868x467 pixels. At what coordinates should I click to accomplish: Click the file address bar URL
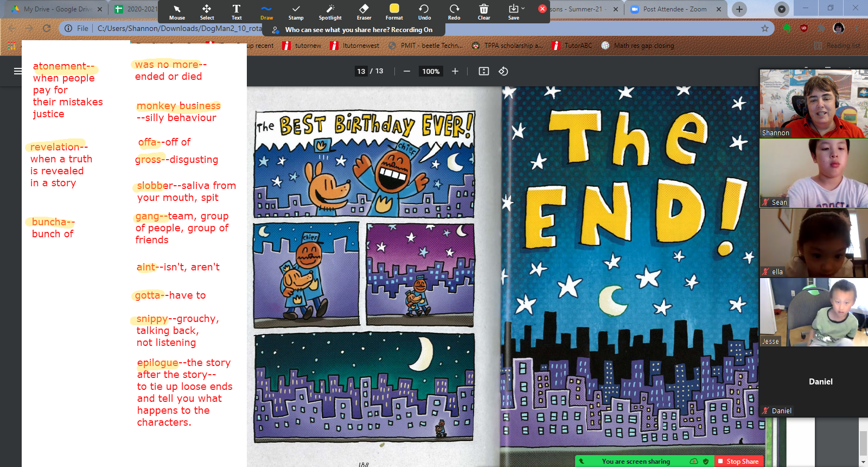[x=179, y=28]
